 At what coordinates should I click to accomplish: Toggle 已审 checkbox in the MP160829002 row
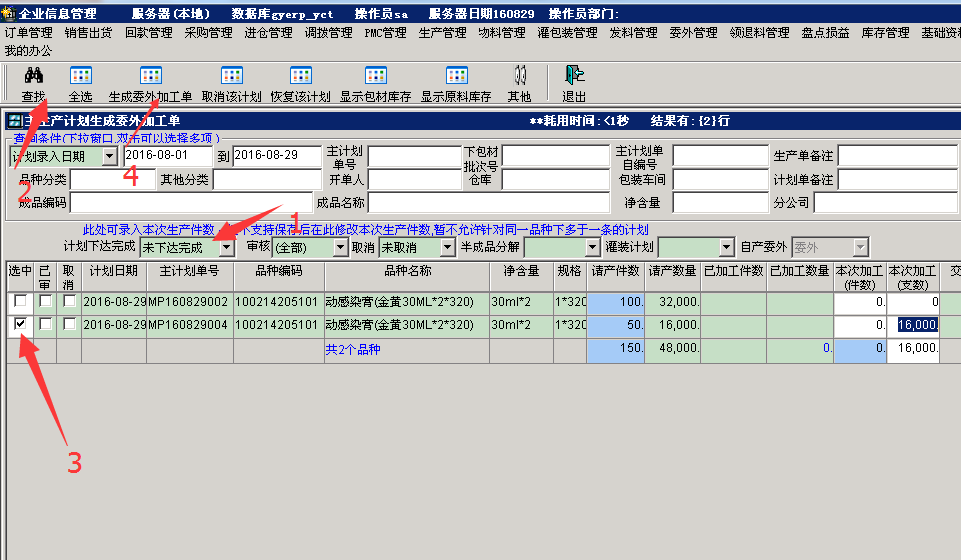coord(45,299)
